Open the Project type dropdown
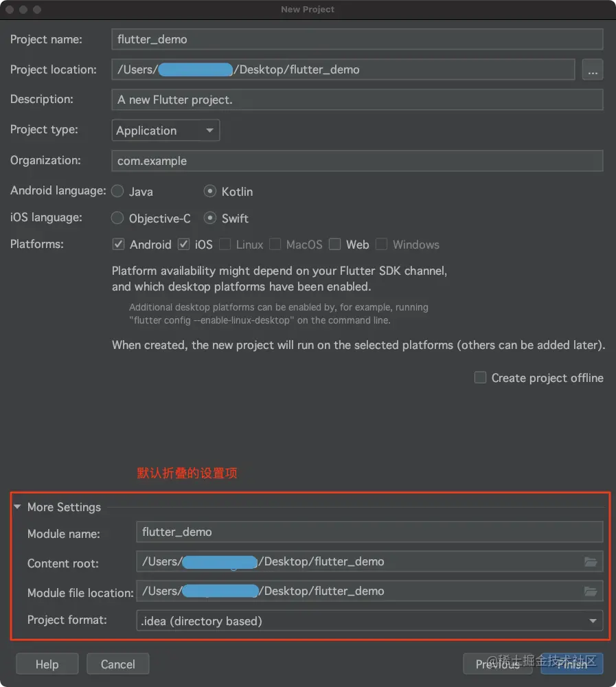The image size is (616, 687). 165,131
